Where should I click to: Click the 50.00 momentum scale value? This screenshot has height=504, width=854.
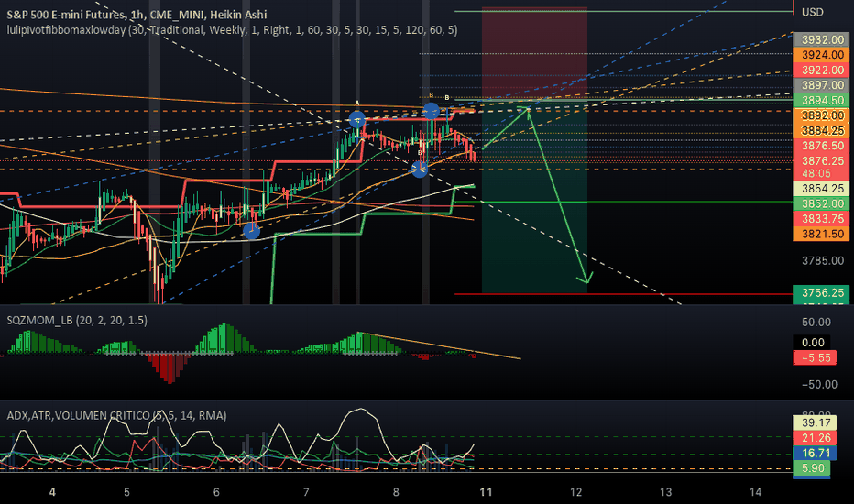click(816, 322)
